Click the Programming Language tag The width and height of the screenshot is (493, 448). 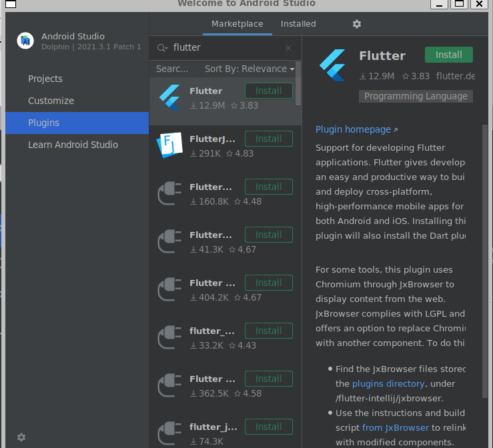pyautogui.click(x=416, y=96)
